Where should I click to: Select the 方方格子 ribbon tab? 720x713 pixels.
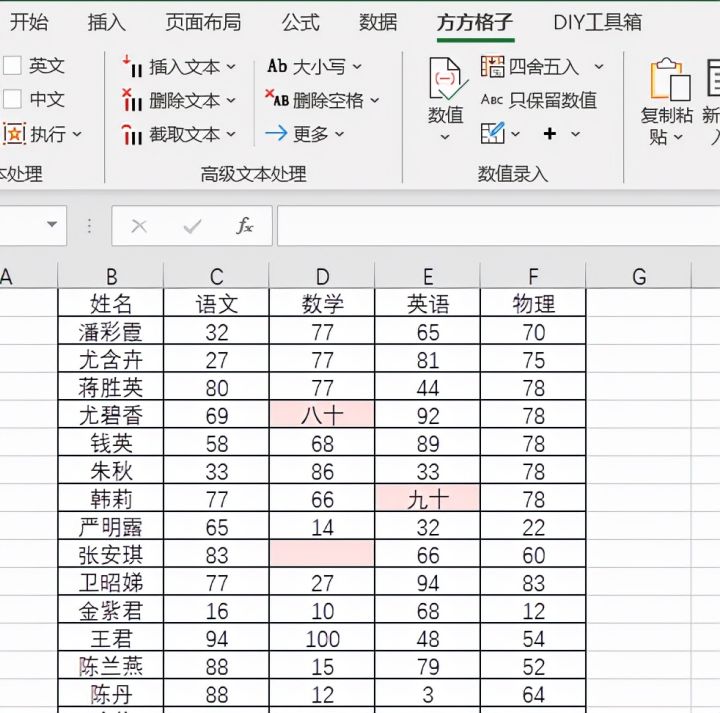coord(475,22)
